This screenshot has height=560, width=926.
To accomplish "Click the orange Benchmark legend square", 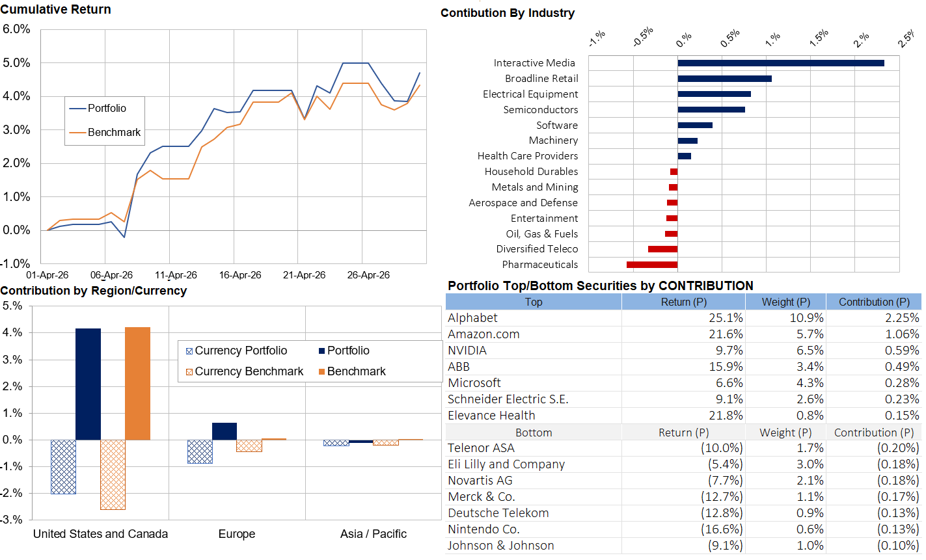I will [x=321, y=372].
